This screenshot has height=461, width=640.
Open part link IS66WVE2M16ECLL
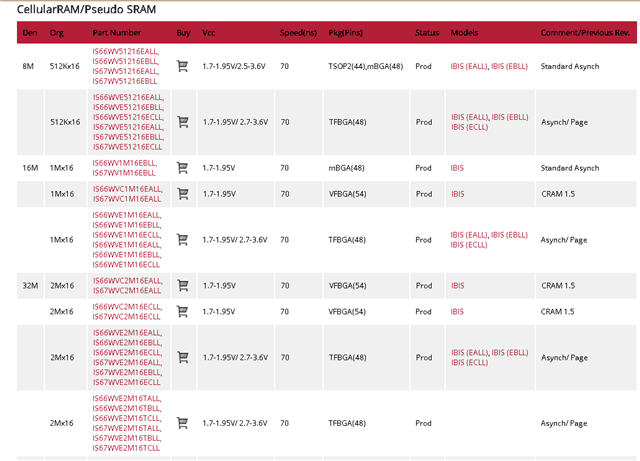(x=127, y=352)
